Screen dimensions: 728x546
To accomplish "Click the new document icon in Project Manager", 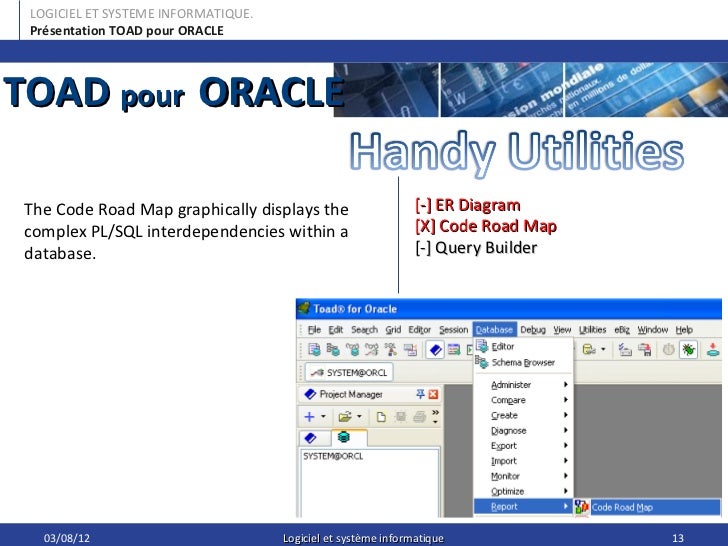I will [381, 416].
